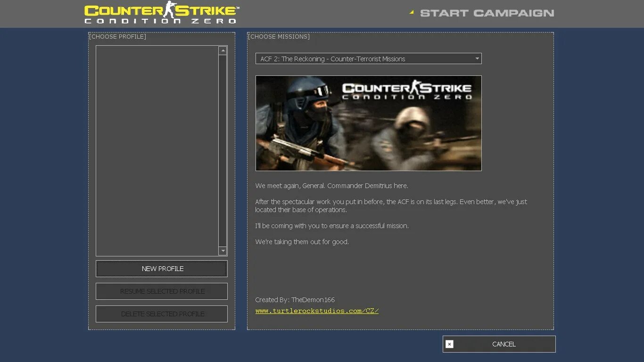
Task: Click the '[CHOOSE MISSIONS]' heading
Action: point(279,36)
